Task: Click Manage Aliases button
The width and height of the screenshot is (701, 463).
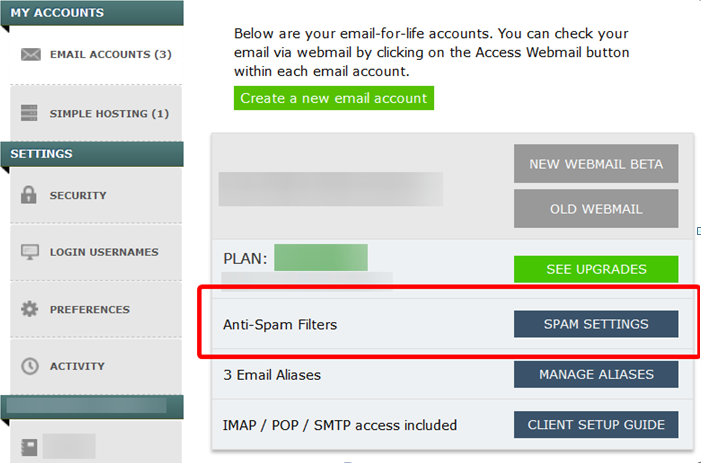Action: point(596,375)
